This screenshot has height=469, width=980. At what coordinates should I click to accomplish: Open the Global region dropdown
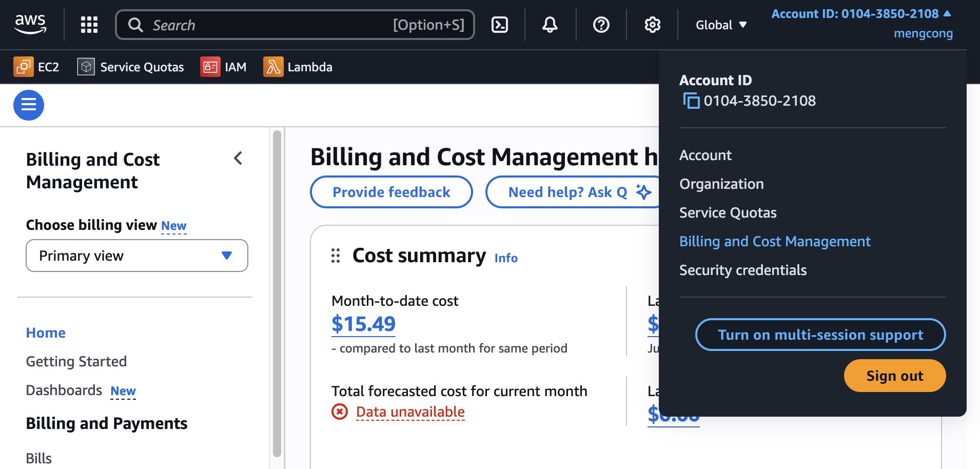tap(721, 25)
